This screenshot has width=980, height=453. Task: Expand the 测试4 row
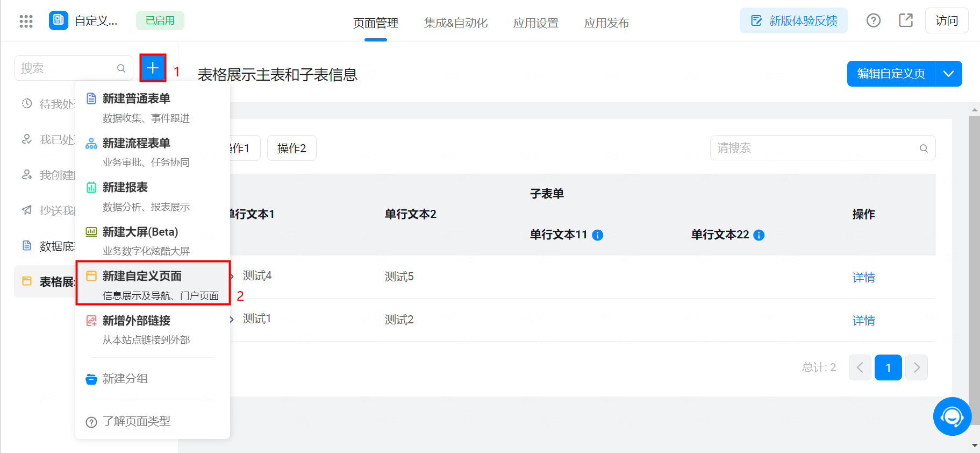tap(232, 277)
